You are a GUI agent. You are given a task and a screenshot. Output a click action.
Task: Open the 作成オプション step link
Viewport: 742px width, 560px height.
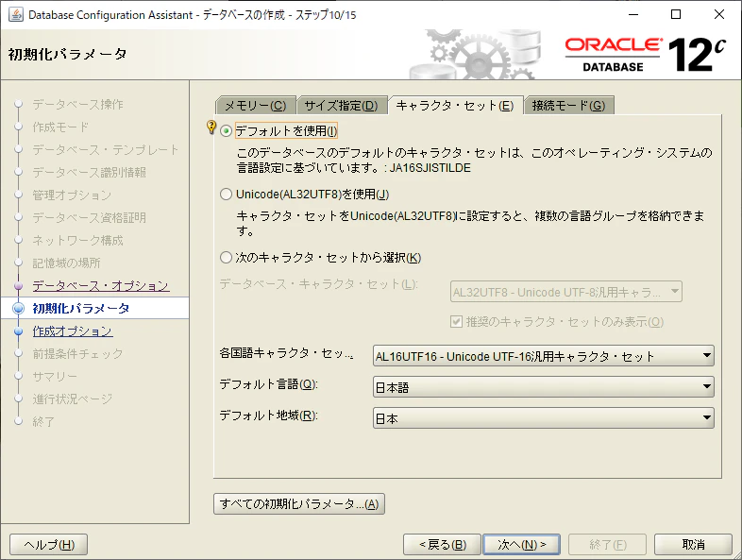point(73,331)
